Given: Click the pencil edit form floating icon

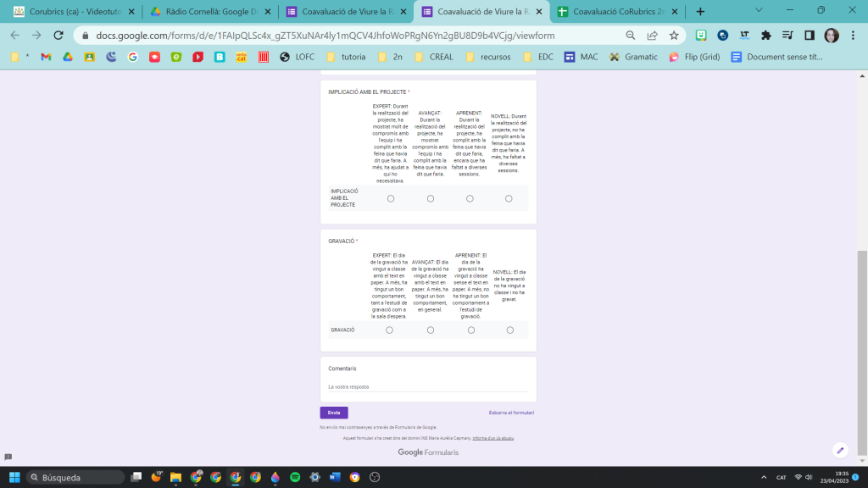Looking at the screenshot, I should click(840, 450).
